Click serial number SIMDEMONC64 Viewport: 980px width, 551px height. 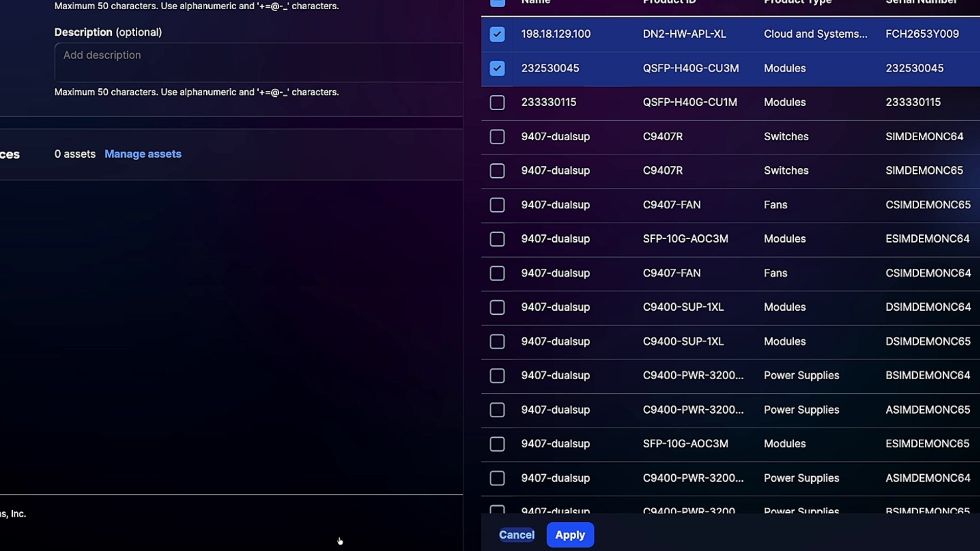(924, 137)
